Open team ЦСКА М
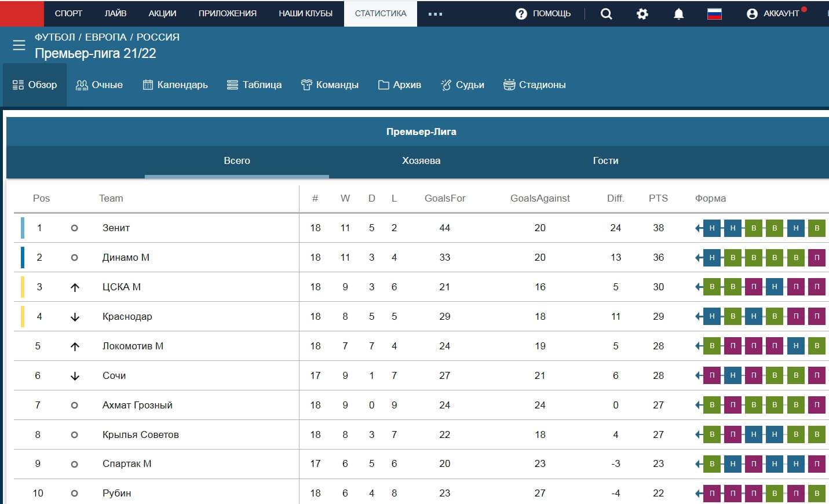829x504 pixels. click(x=122, y=287)
